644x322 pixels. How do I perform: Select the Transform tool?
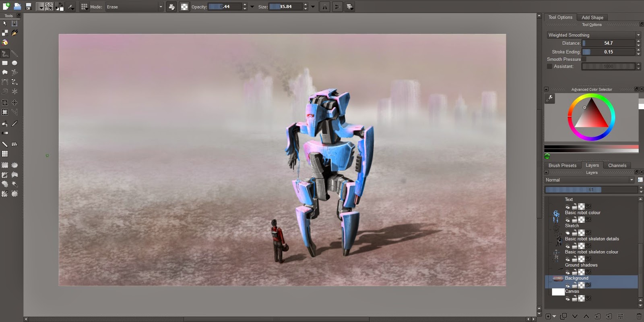(5, 112)
